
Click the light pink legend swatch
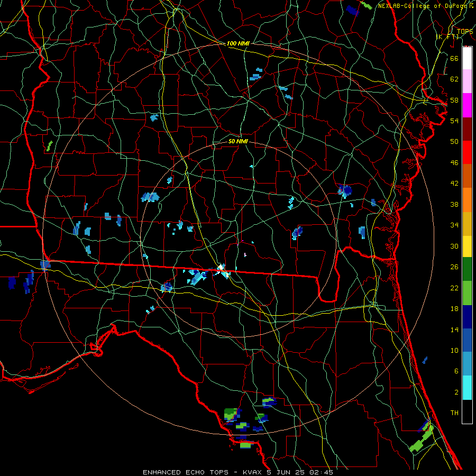point(467,81)
